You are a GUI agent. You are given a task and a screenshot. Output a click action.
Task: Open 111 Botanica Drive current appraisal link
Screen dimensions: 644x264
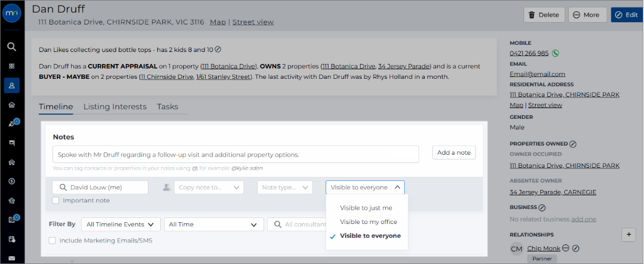(x=229, y=66)
